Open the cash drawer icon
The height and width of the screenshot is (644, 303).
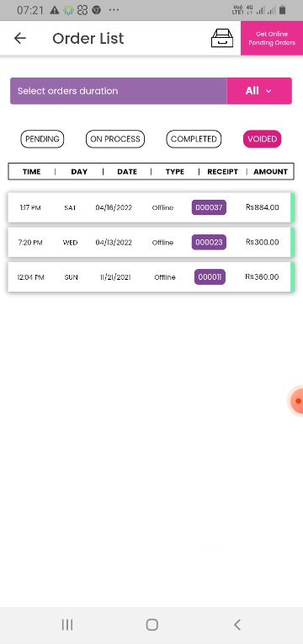222,38
